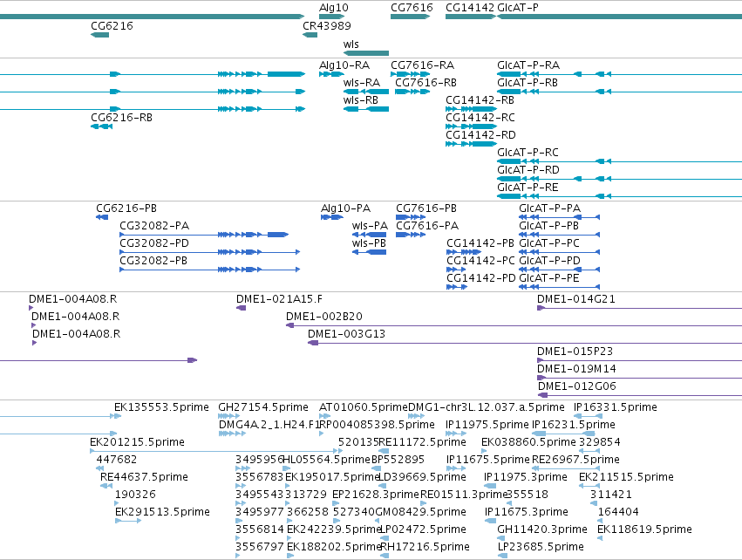Select the 3556797 feature label
This screenshot has width=742, height=560.
click(260, 547)
